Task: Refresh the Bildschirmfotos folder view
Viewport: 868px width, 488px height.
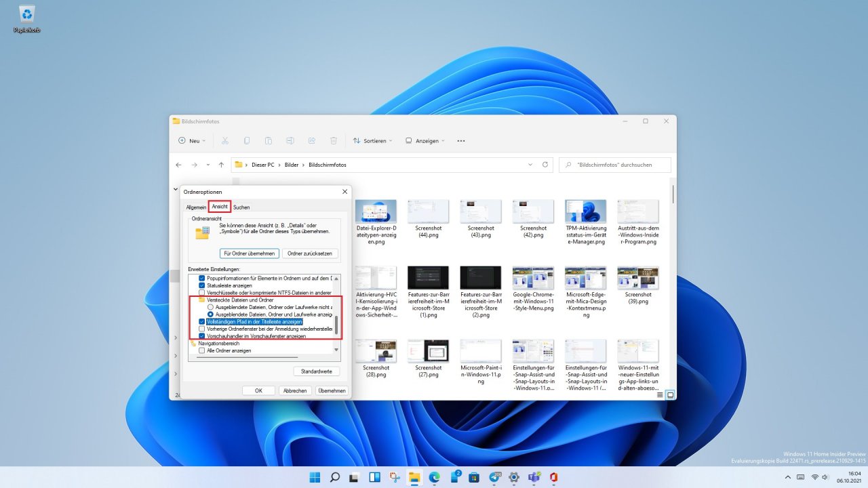Action: pyautogui.click(x=545, y=165)
